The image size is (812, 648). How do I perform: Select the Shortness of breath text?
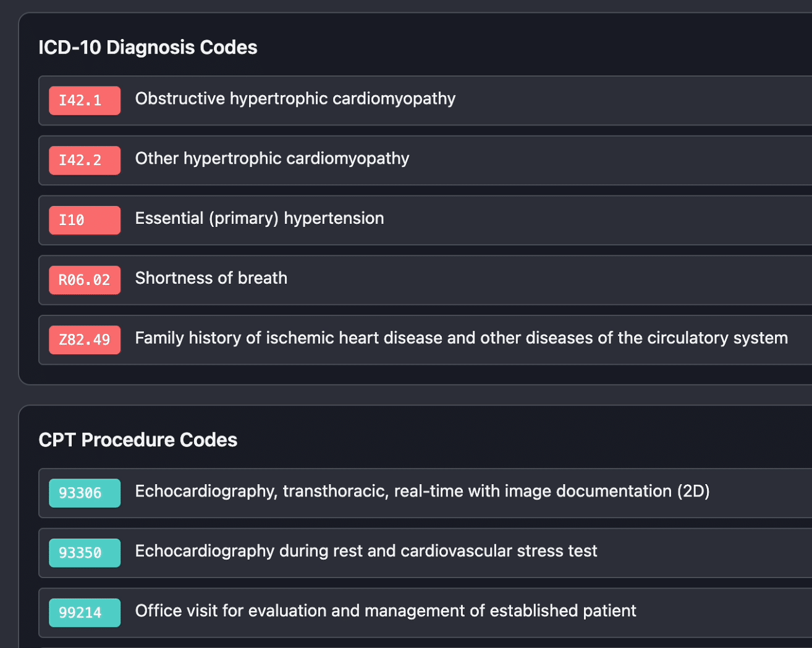(211, 278)
